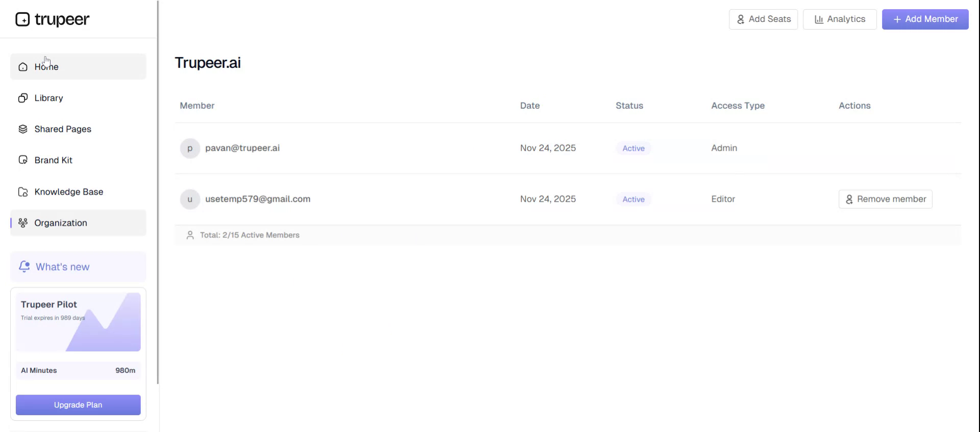980x432 pixels.
Task: Click the Add Member button label
Action: pyautogui.click(x=932, y=19)
